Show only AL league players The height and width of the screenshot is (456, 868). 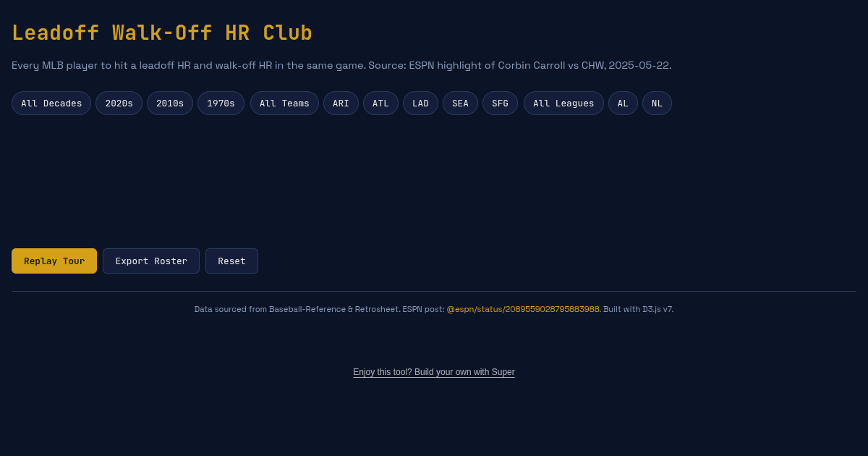pyautogui.click(x=623, y=104)
